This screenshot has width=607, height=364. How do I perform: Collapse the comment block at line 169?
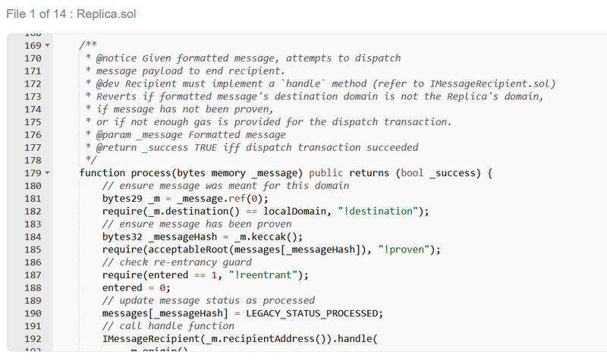(48, 45)
